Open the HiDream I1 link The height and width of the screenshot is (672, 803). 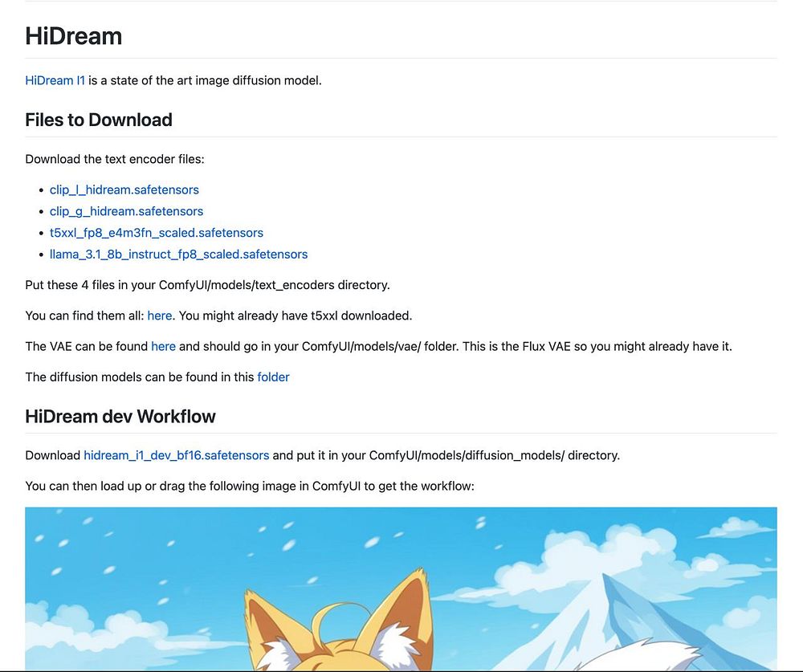pyautogui.click(x=55, y=80)
